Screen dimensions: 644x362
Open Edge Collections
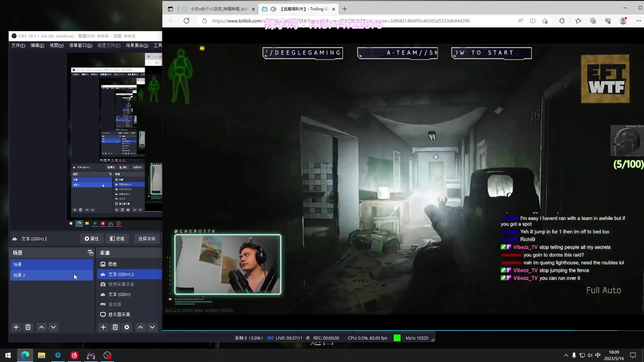pyautogui.click(x=593, y=21)
